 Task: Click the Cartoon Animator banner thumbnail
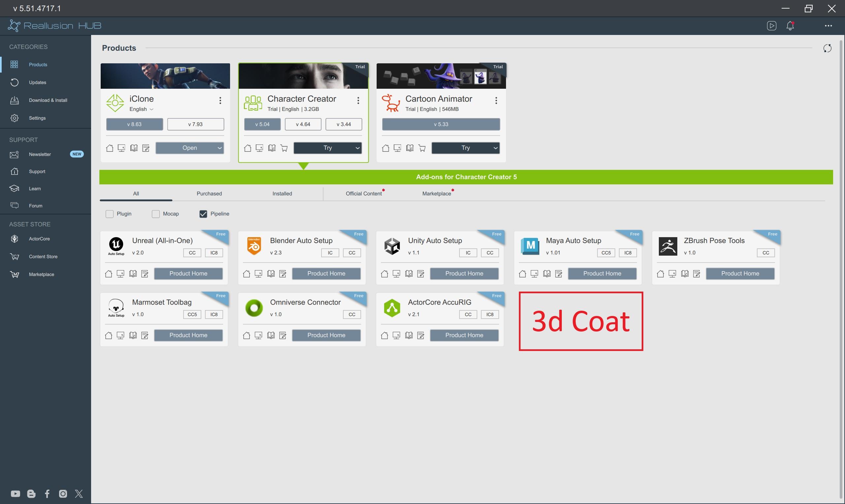(441, 76)
